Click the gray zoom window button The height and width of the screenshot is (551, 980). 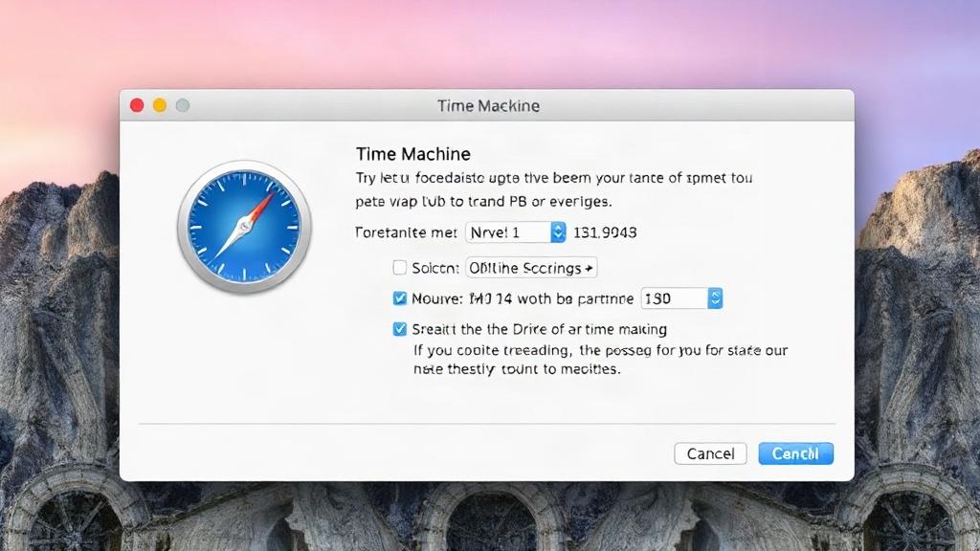[183, 105]
